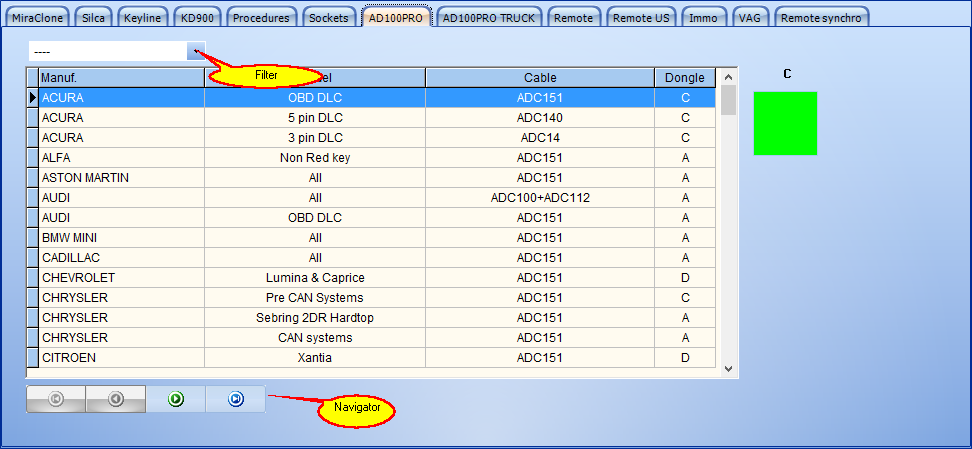Switch to the Remote US tab

coord(642,18)
